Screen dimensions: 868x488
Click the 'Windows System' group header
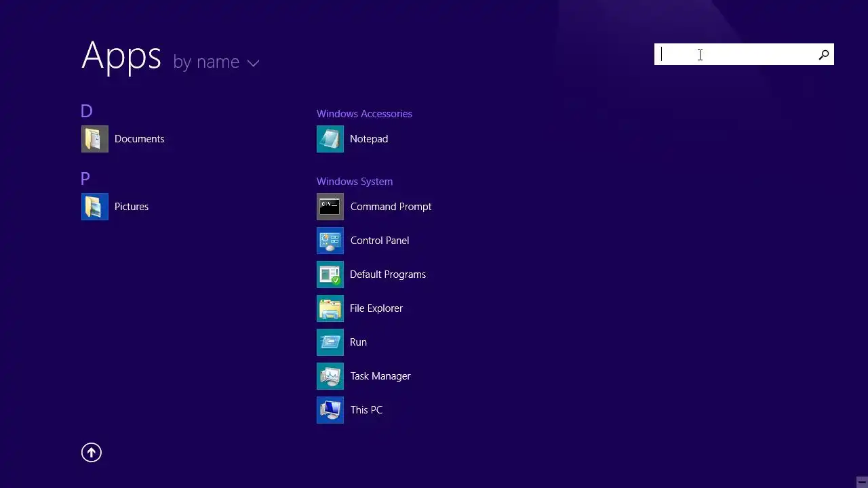355,182
